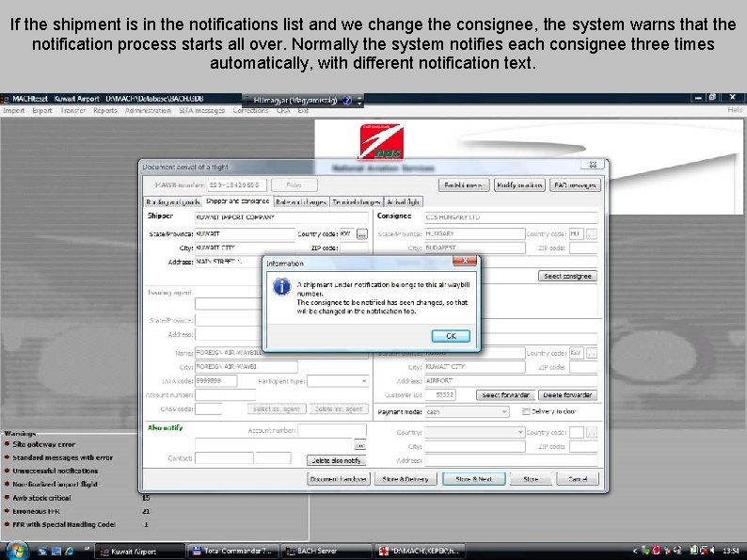Open the Reports menu

click(105, 110)
